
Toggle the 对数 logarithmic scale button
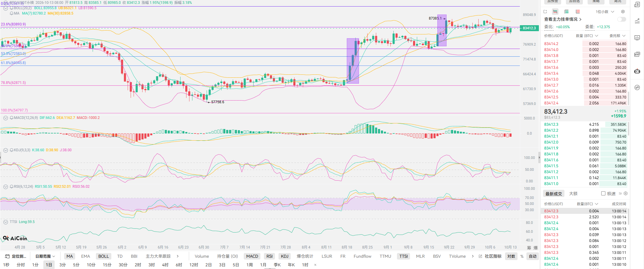(x=511, y=256)
